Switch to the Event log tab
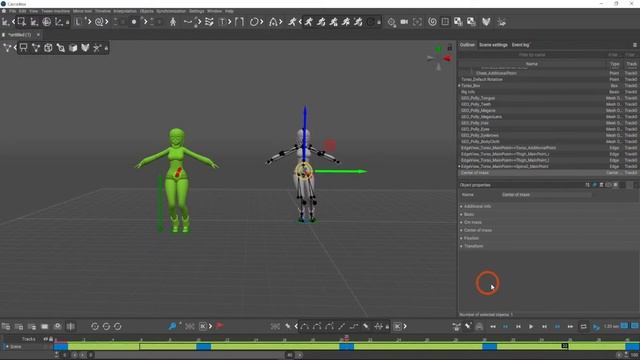Viewport: 640px width, 360px height. point(520,45)
